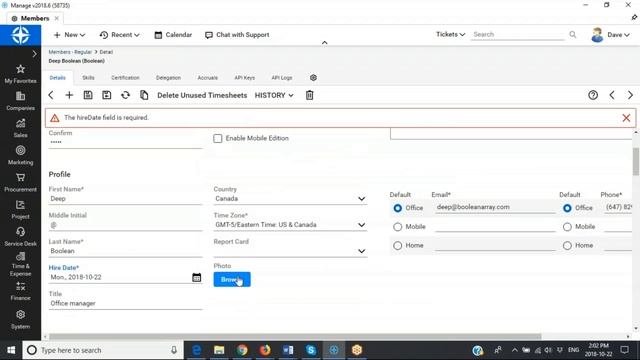Open the Sales module
The width and height of the screenshot is (640, 360).
[x=20, y=128]
